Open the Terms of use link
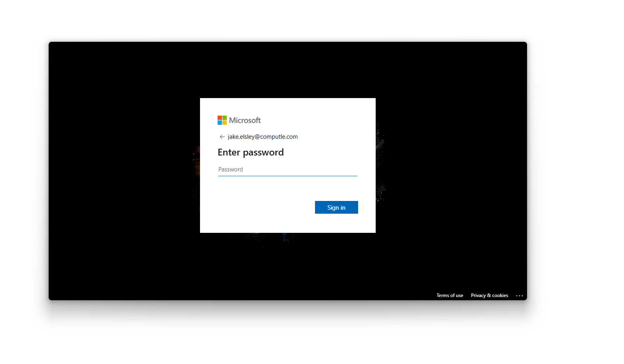The width and height of the screenshot is (624, 364). pyautogui.click(x=450, y=295)
